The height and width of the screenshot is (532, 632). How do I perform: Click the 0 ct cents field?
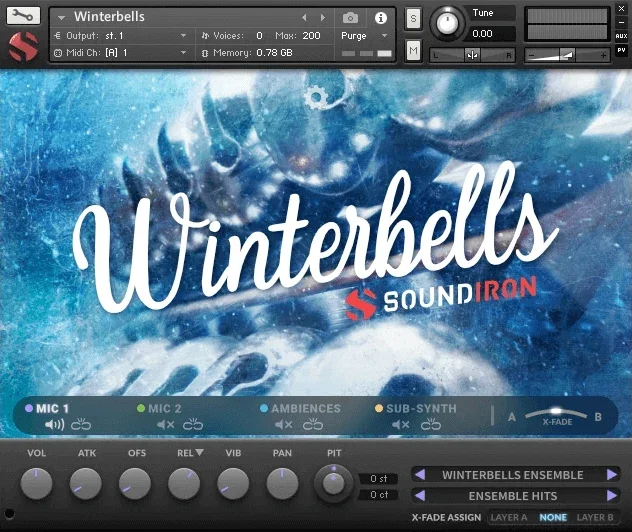(x=378, y=495)
